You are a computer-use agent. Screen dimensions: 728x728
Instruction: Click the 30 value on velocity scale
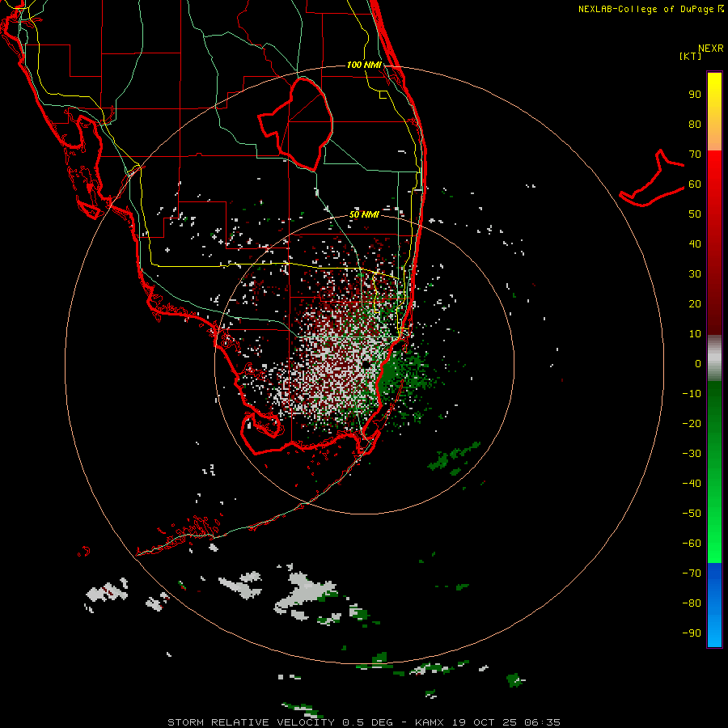pos(695,274)
